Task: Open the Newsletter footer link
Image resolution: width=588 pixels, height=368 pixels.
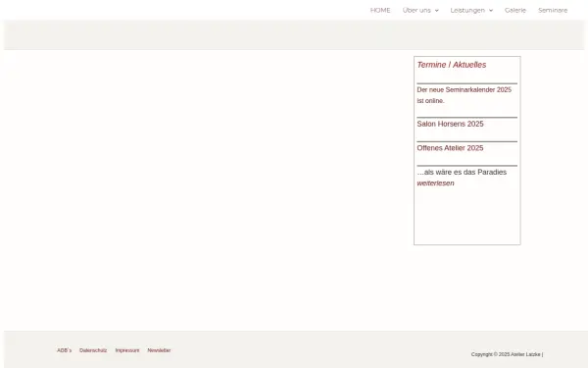Action: pos(159,350)
